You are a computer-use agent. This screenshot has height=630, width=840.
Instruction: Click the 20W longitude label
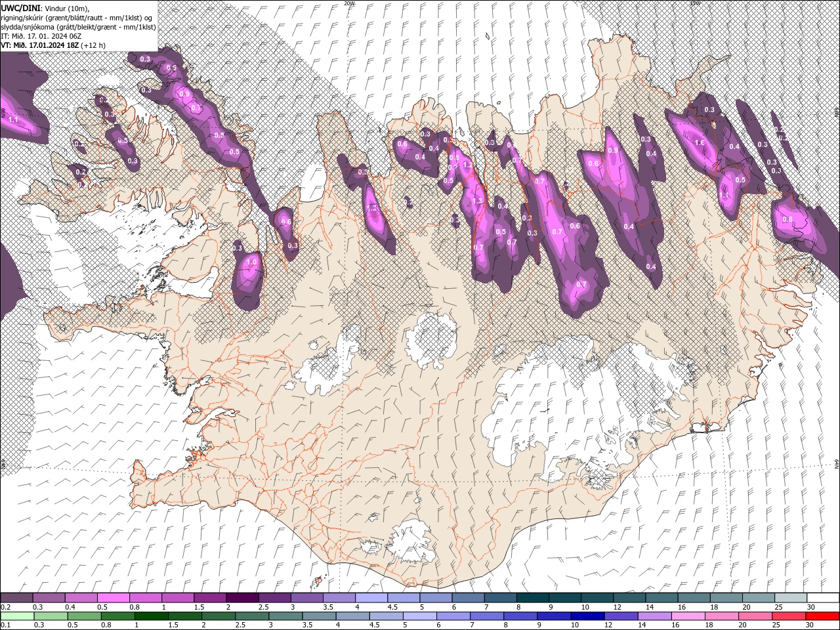point(348,3)
